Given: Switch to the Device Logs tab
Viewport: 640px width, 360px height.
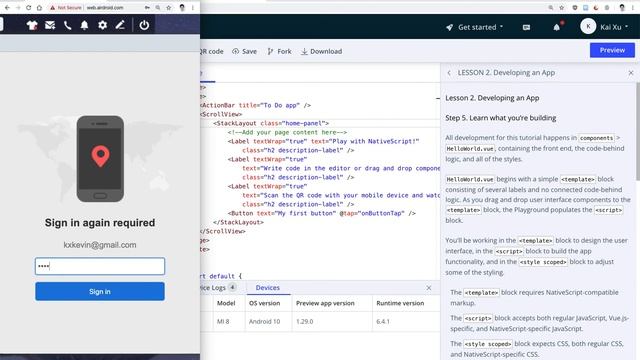Looking at the screenshot, I should click(218, 288).
